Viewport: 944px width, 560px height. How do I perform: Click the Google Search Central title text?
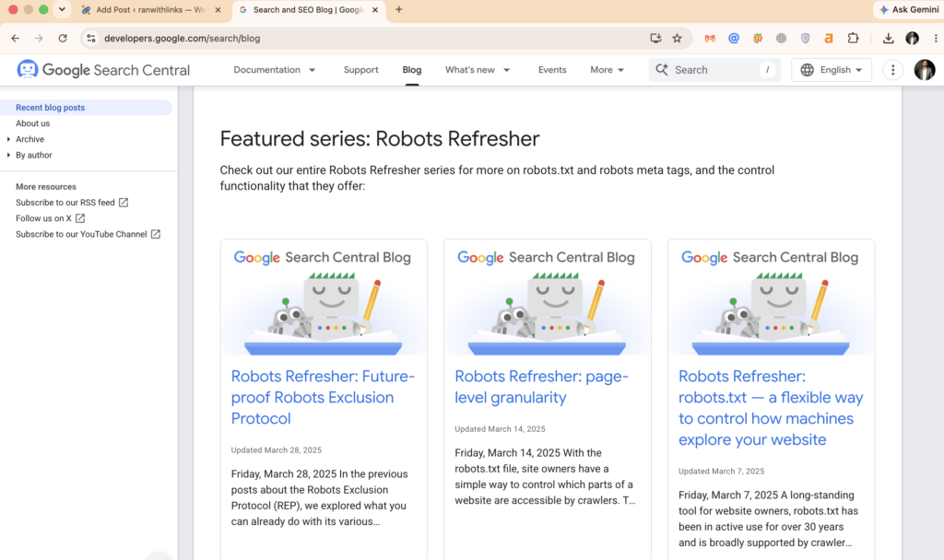click(116, 70)
